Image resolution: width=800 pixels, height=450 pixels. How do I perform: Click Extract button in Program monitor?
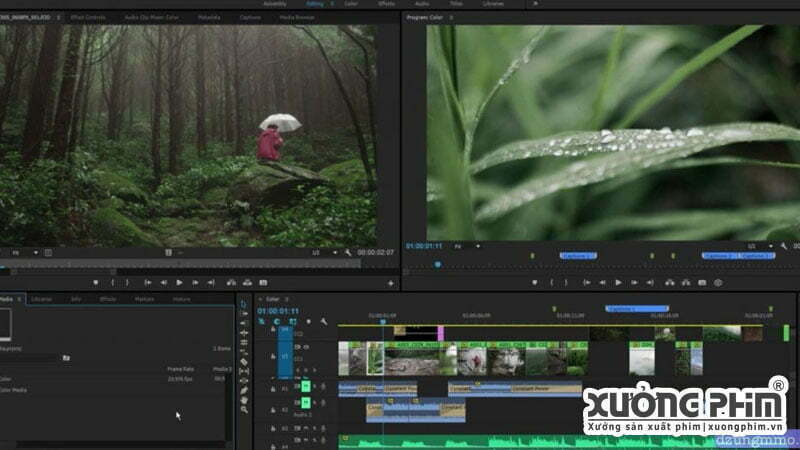click(x=686, y=283)
